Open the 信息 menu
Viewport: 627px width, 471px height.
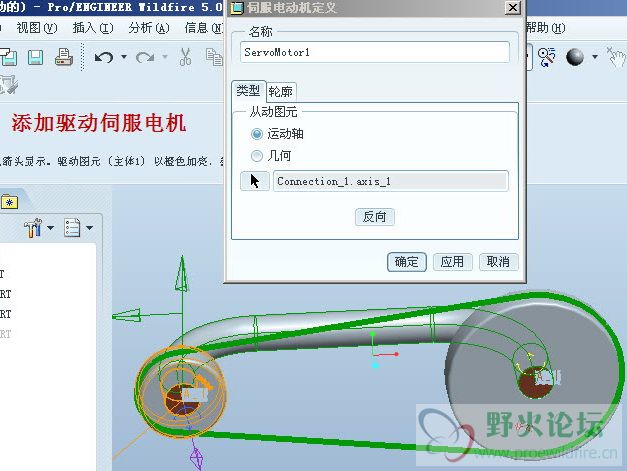coord(204,28)
